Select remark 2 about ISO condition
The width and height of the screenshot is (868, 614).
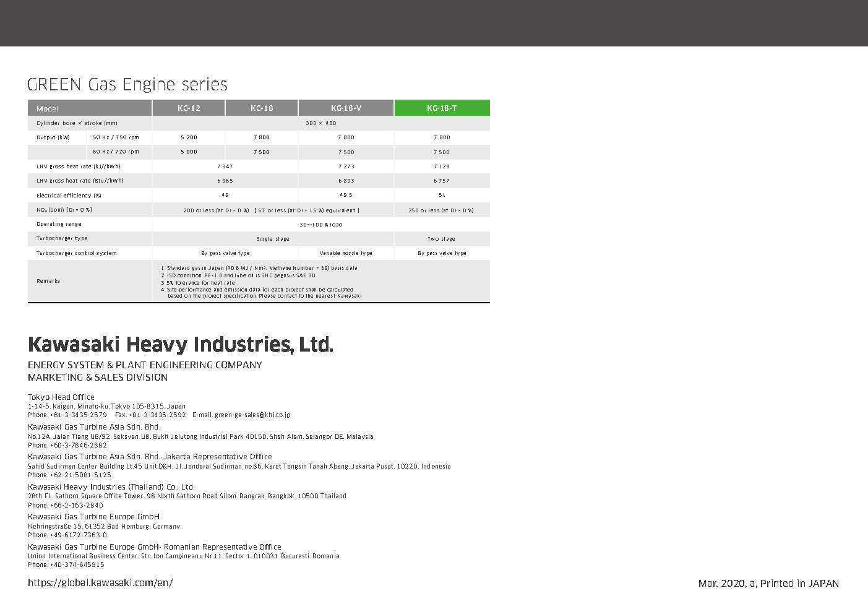238,275
